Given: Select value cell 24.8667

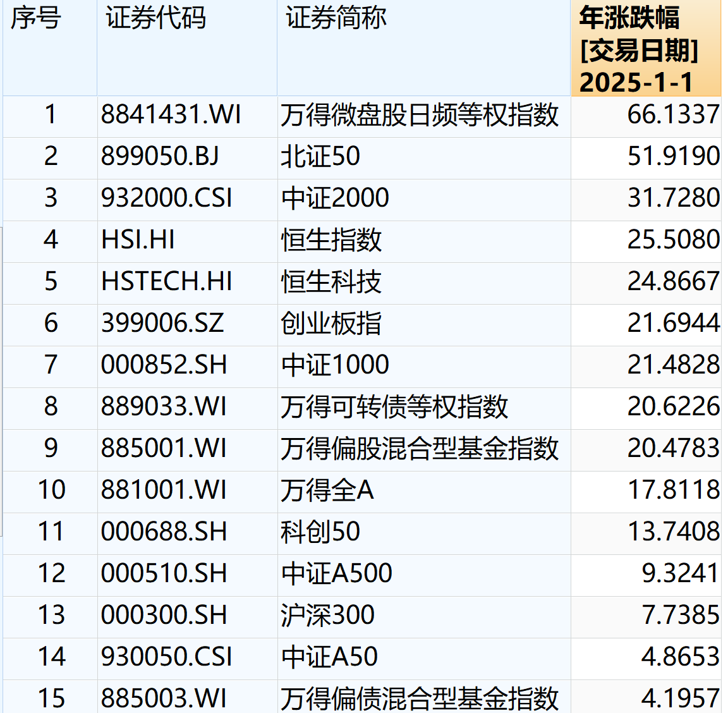Looking at the screenshot, I should click(646, 283).
